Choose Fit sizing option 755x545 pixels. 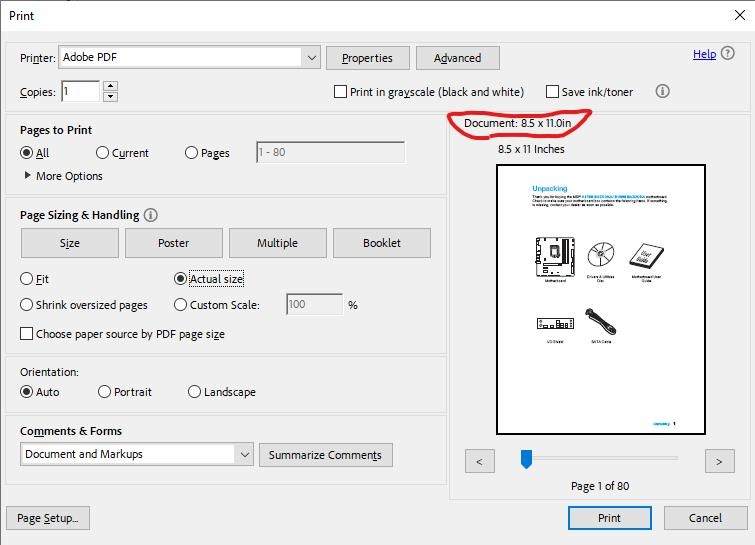coord(26,279)
